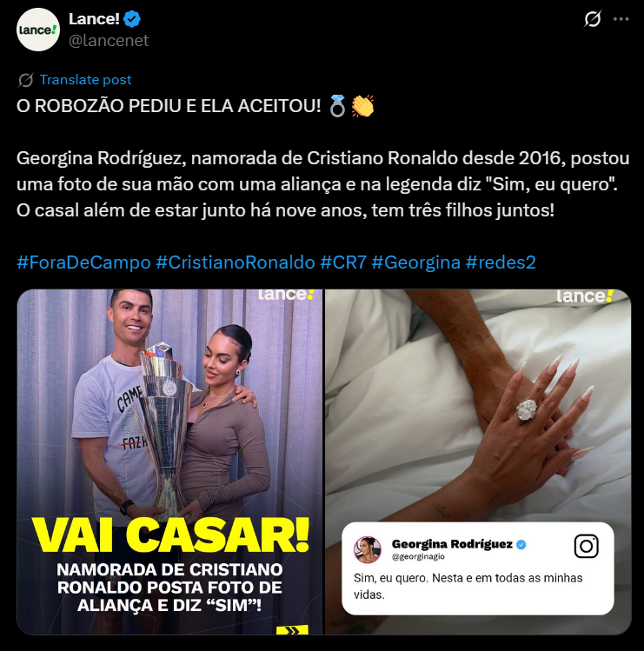The width and height of the screenshot is (644, 651).
Task: Open the #CristianoRonaldo hashtag
Action: coord(236,262)
